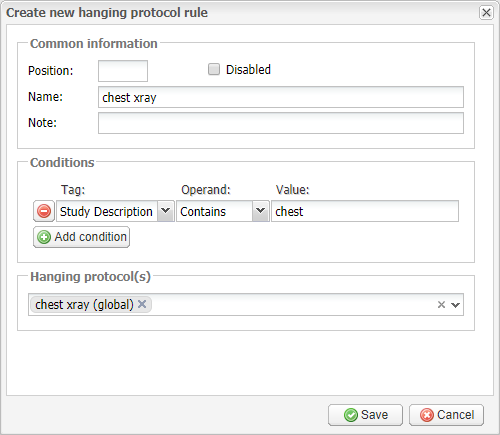Screen dimensions: 500x435
Task: Click the green plus Add condition button
Action: (x=81, y=237)
